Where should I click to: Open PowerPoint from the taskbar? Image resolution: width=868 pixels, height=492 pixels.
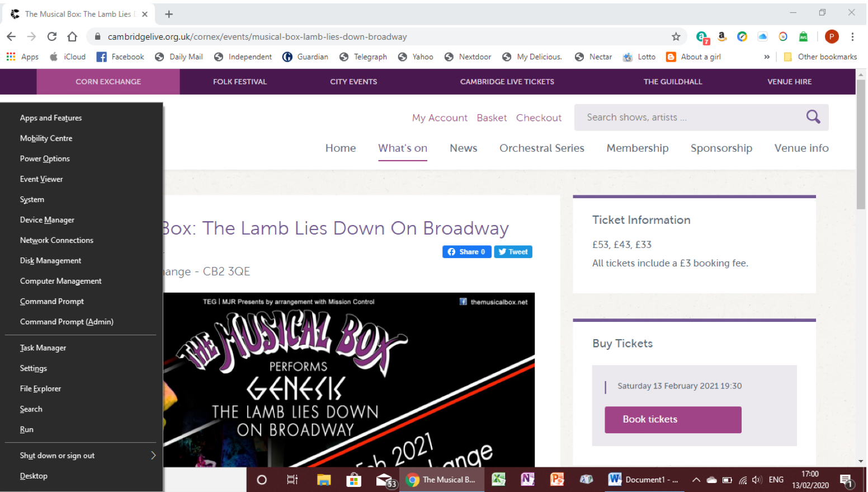(x=557, y=480)
